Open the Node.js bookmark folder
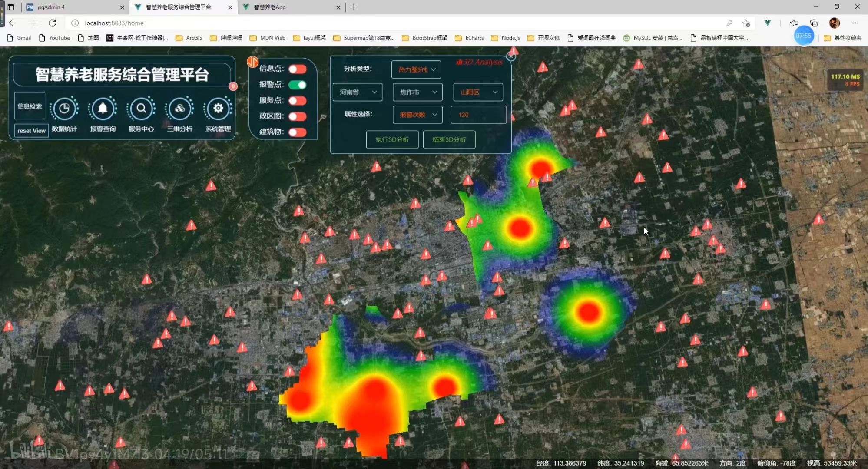 click(x=505, y=38)
